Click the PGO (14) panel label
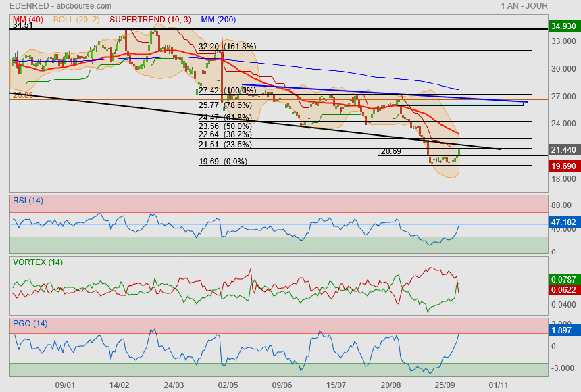581x392 pixels. click(30, 324)
